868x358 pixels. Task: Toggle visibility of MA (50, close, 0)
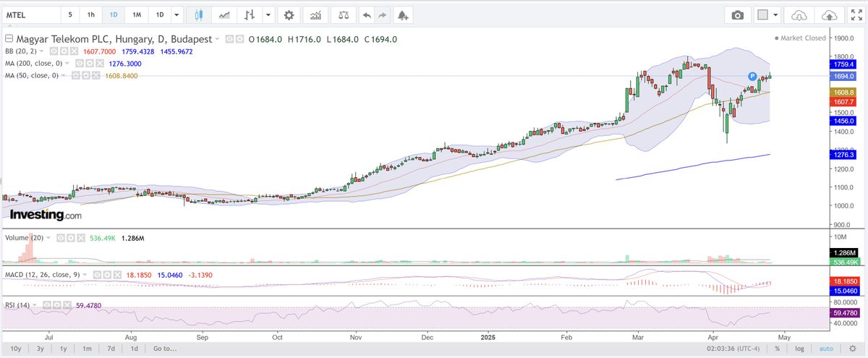click(76, 75)
